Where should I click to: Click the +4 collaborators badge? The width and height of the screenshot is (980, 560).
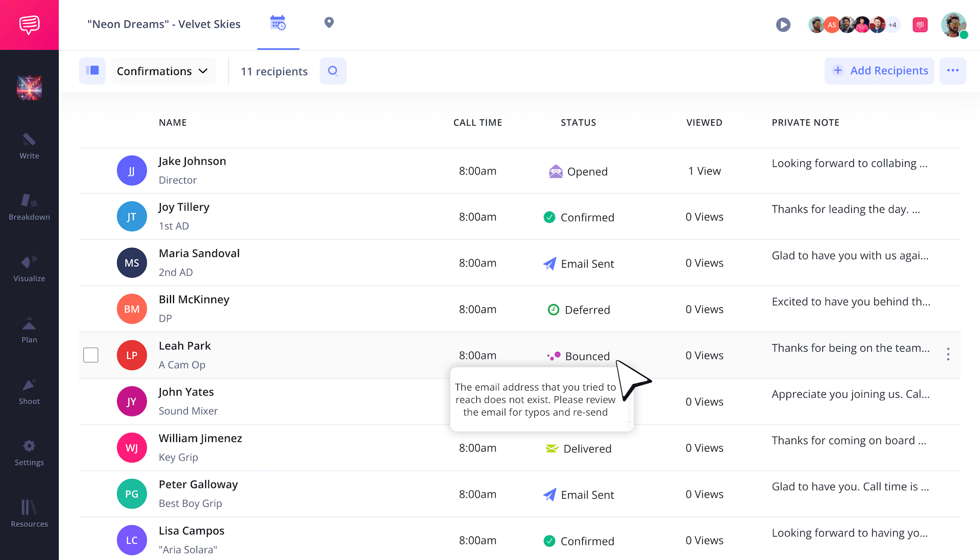(892, 25)
